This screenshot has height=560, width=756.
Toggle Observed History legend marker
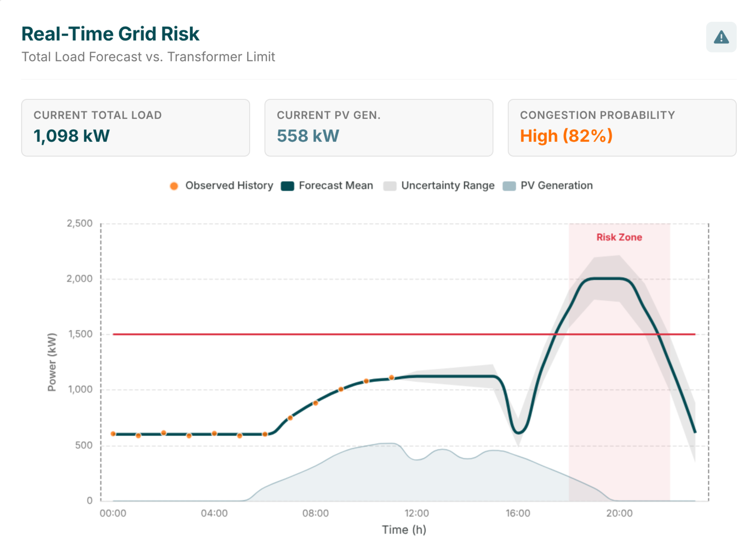pos(174,186)
